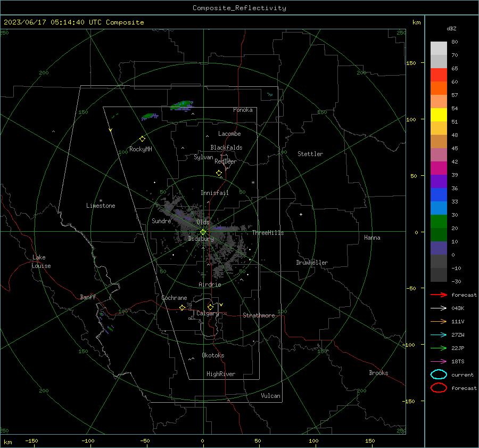
Task: Click the yellow radar site marker at Didsbury
Action: [203, 232]
